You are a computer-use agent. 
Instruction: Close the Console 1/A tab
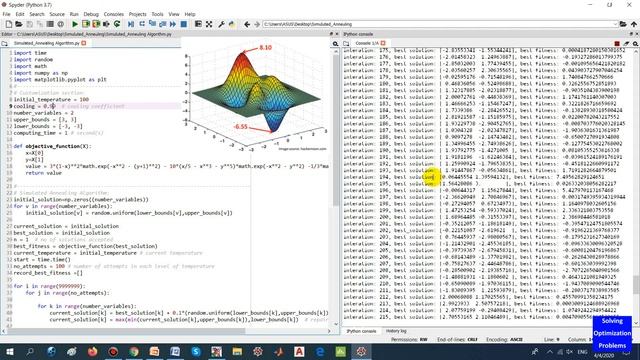(x=383, y=43)
